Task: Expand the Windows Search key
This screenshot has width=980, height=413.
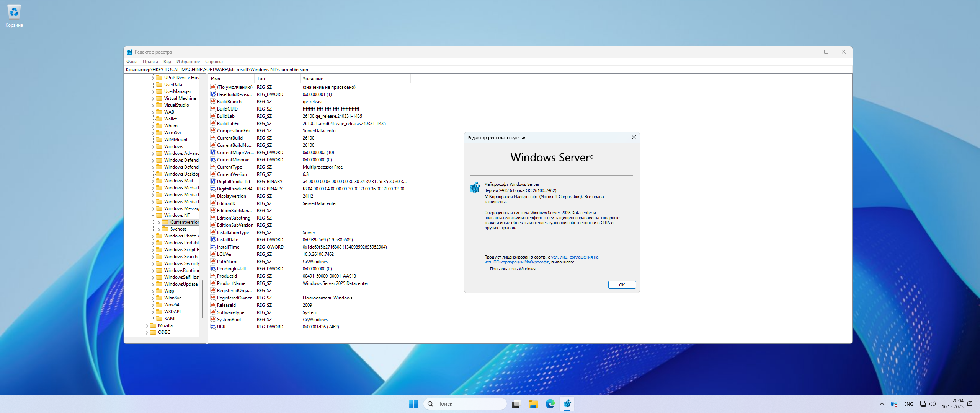Action: pos(153,257)
